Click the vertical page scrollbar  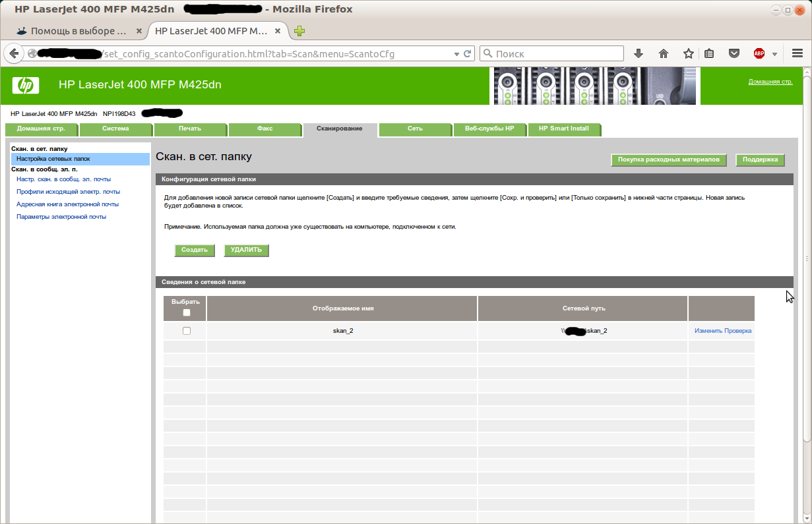tap(807, 258)
